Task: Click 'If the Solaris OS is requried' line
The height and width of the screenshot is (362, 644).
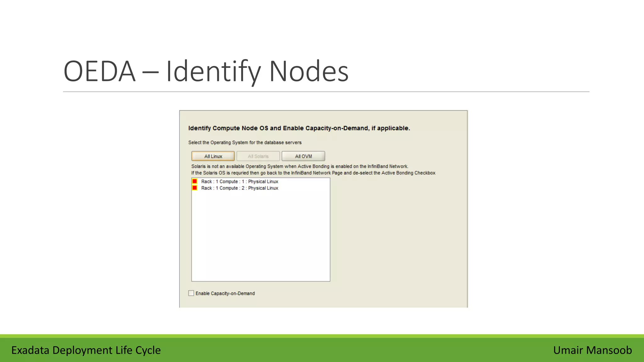Action: click(313, 173)
